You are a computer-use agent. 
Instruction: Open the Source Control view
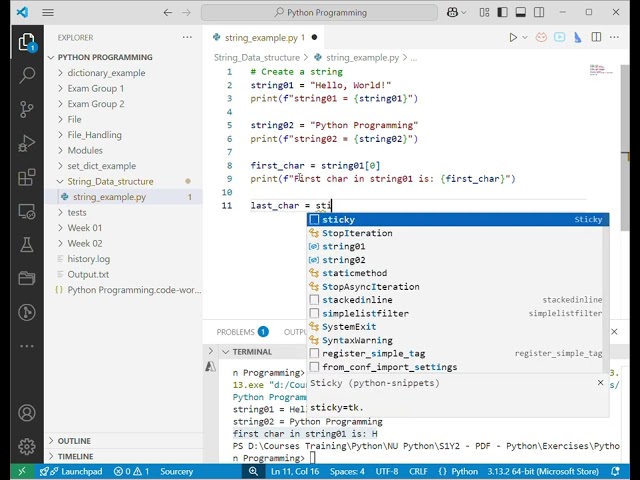click(x=27, y=109)
